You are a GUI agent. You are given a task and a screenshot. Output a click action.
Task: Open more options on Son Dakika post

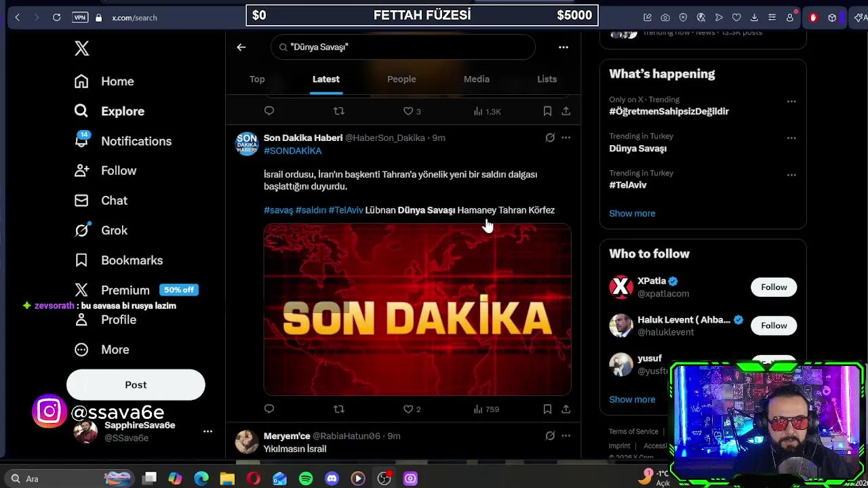[x=566, y=138]
